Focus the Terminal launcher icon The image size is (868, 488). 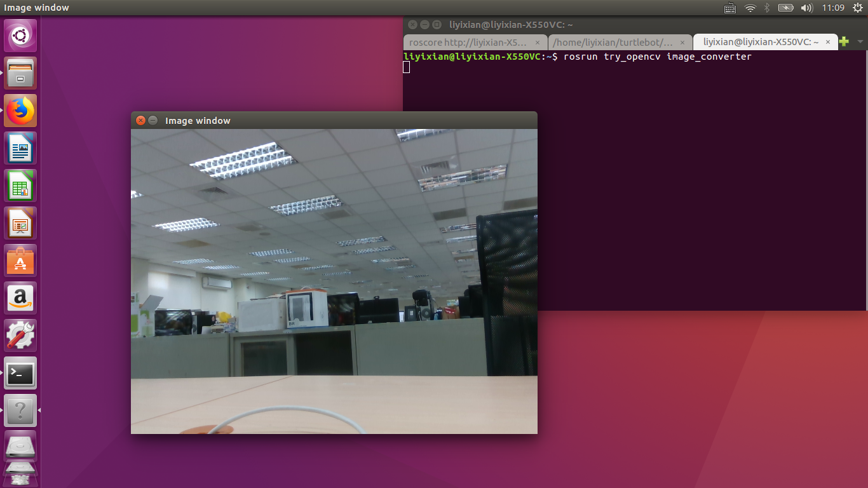point(20,373)
